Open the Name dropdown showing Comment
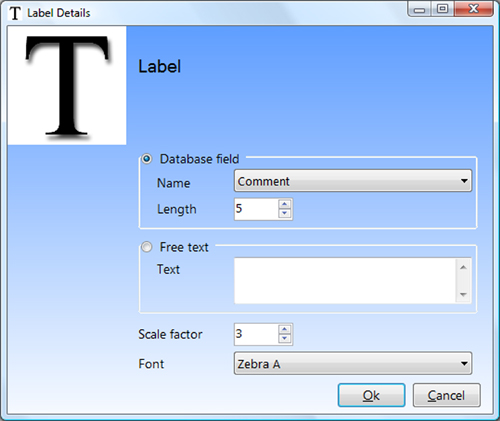 pyautogui.click(x=353, y=181)
